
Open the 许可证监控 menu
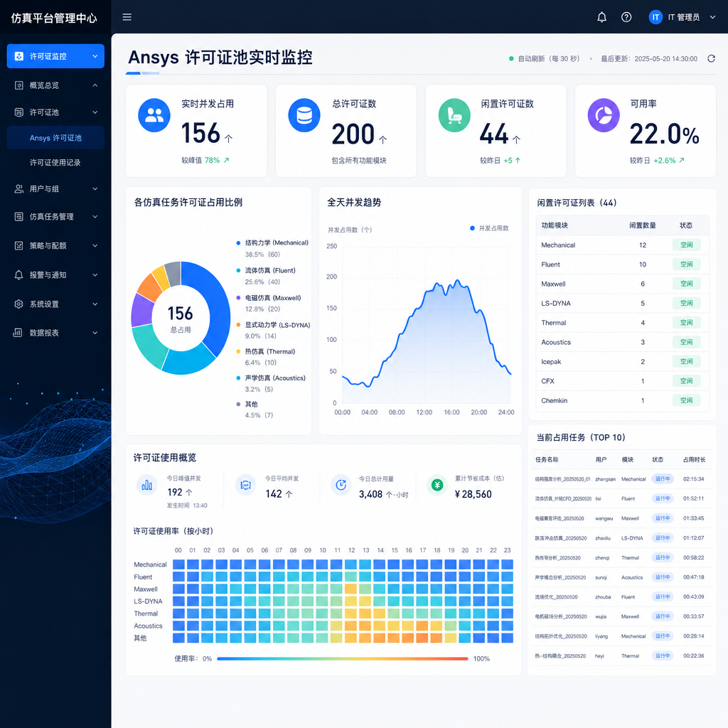(55, 56)
